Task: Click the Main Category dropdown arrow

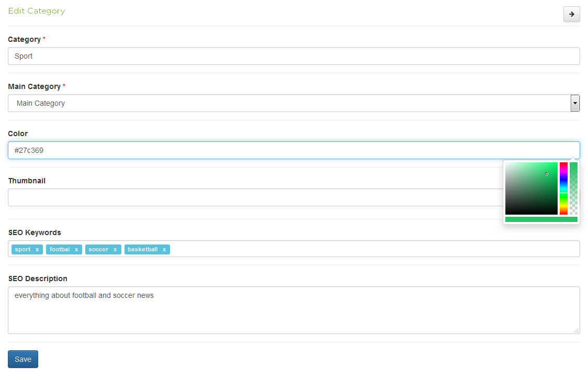Action: (575, 103)
